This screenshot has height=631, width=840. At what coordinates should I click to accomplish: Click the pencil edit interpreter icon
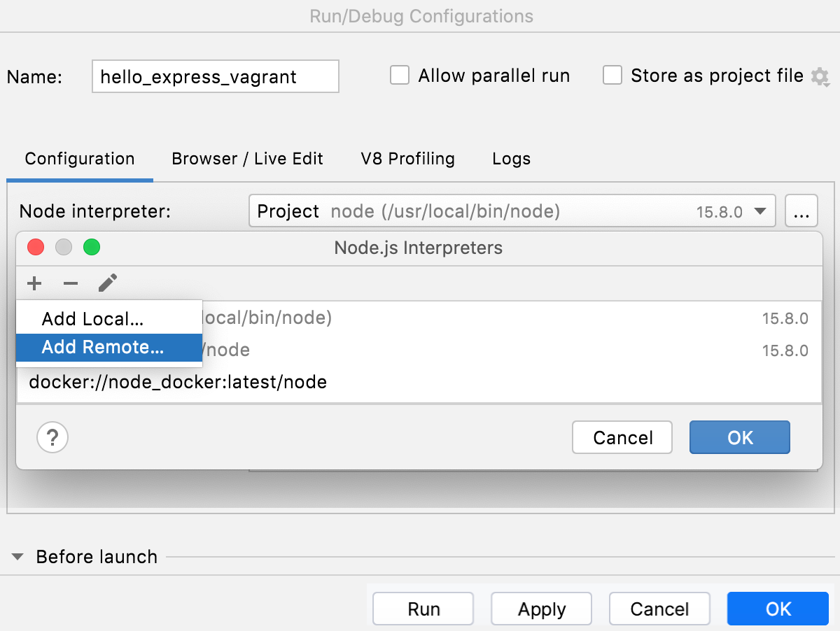107,283
